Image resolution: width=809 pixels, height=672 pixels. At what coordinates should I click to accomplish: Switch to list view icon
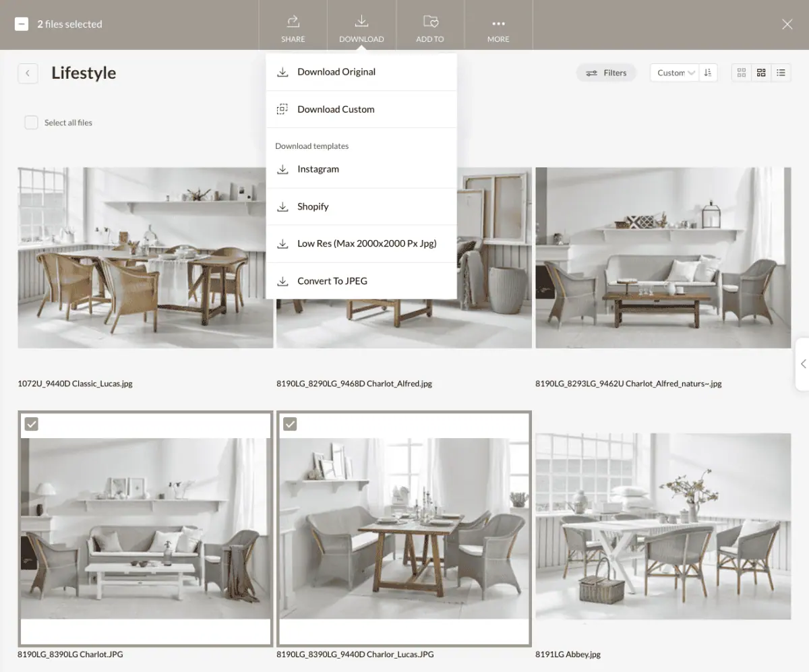[781, 72]
